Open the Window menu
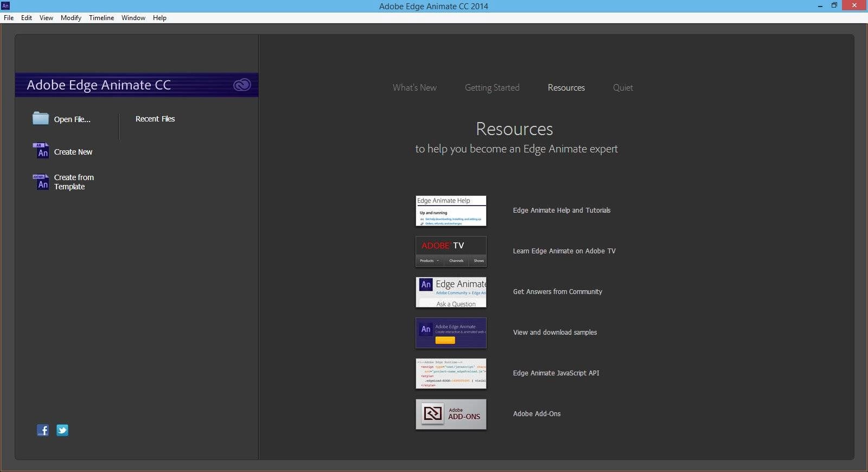Image resolution: width=868 pixels, height=472 pixels. 133,18
